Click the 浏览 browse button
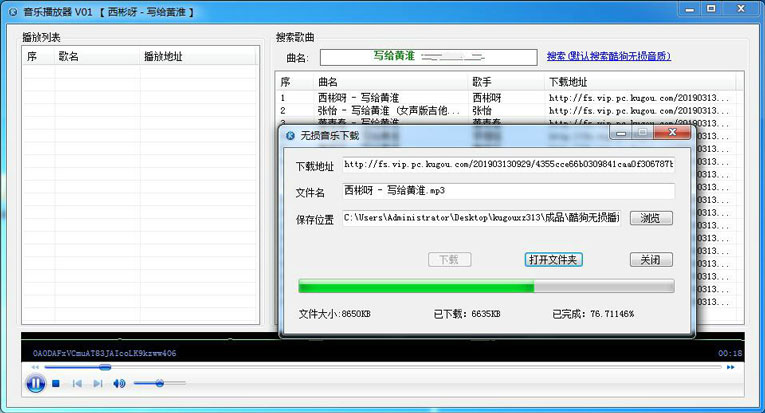This screenshot has width=765, height=413. (651, 218)
